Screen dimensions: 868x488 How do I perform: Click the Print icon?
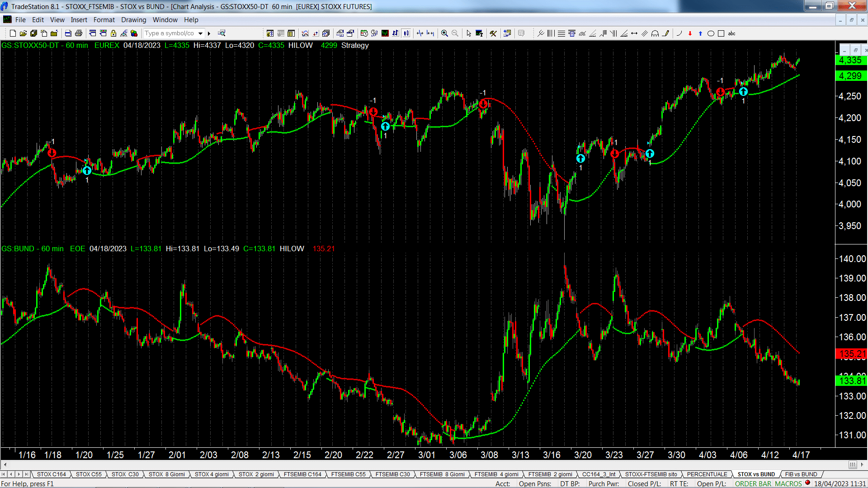coord(78,33)
